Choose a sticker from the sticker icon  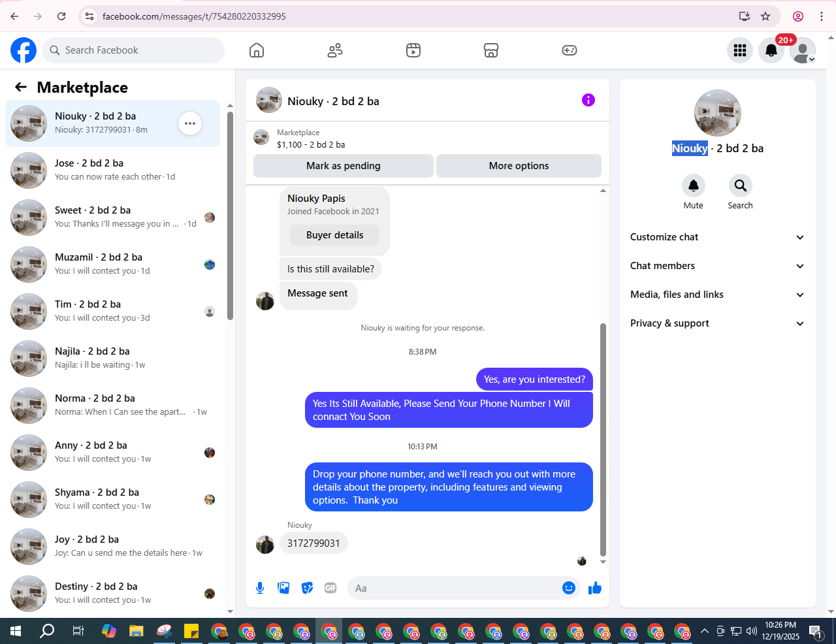tap(307, 588)
